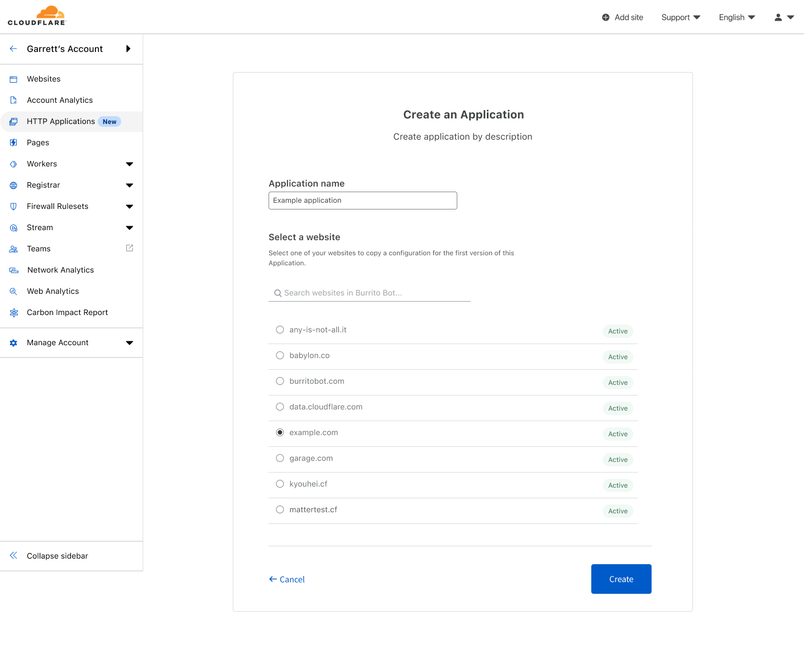Click the garage.com website name
This screenshot has height=672, width=804.
pos(311,458)
